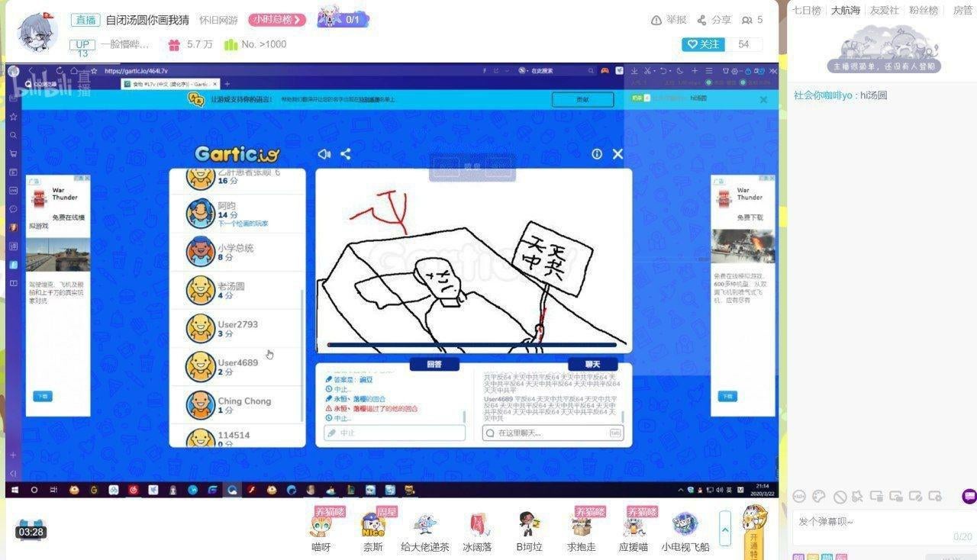Image resolution: width=977 pixels, height=560 pixels.
Task: Click the purple chat bubble icon
Action: tap(969, 497)
